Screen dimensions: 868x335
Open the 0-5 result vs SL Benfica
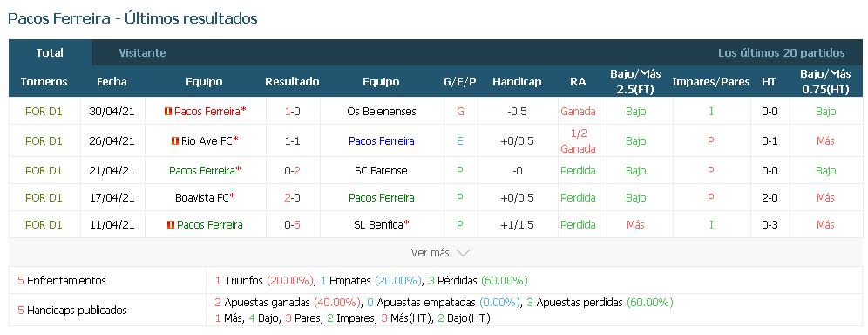click(x=292, y=225)
